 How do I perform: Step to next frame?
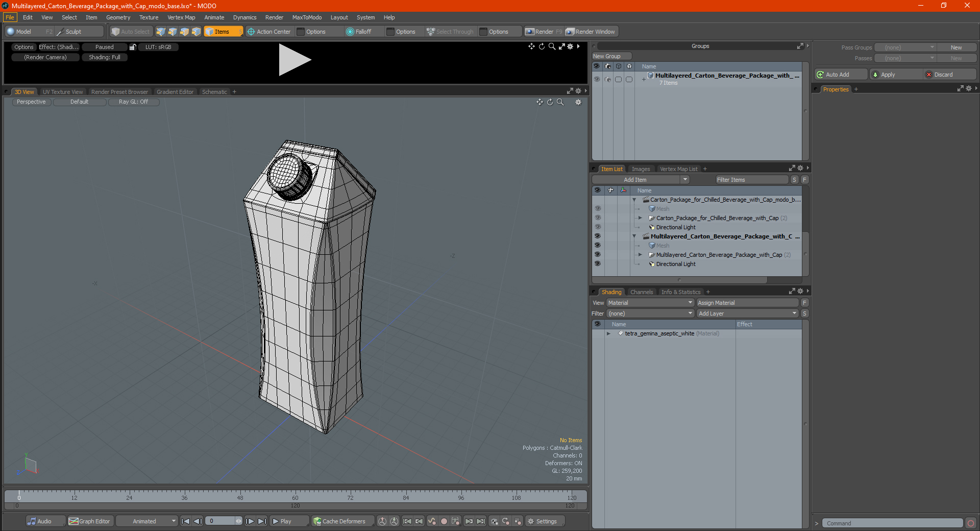250,521
